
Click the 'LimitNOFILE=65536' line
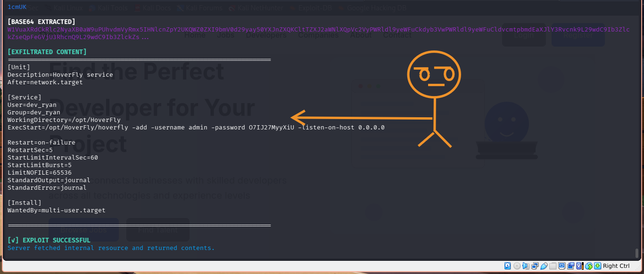[40, 173]
